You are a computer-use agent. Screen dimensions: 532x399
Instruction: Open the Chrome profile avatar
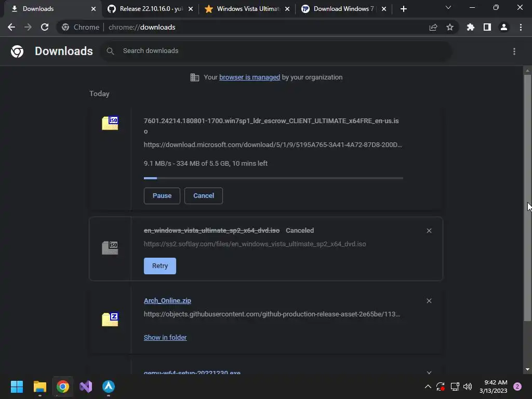click(x=504, y=27)
